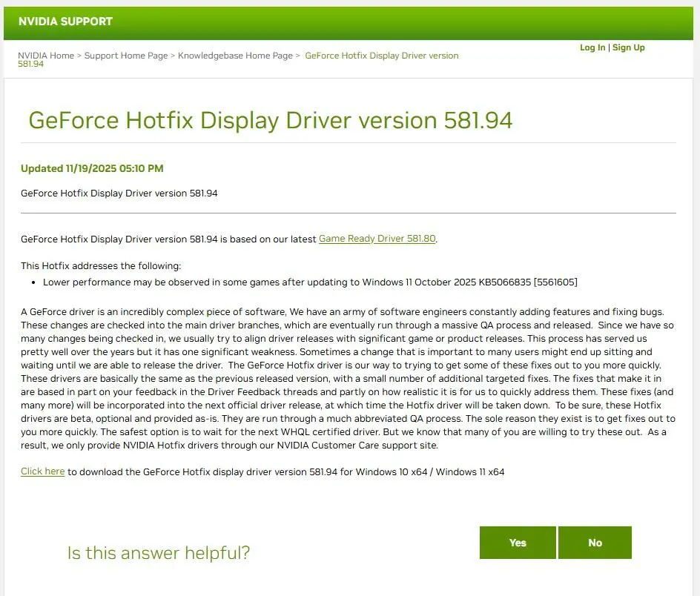Click the 'Is this answer helpful?' prompt
700x596 pixels.
click(x=158, y=553)
